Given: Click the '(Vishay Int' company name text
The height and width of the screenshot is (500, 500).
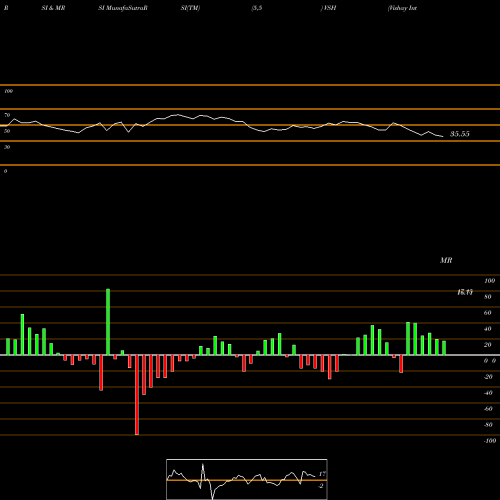Looking at the screenshot, I should [402, 8].
